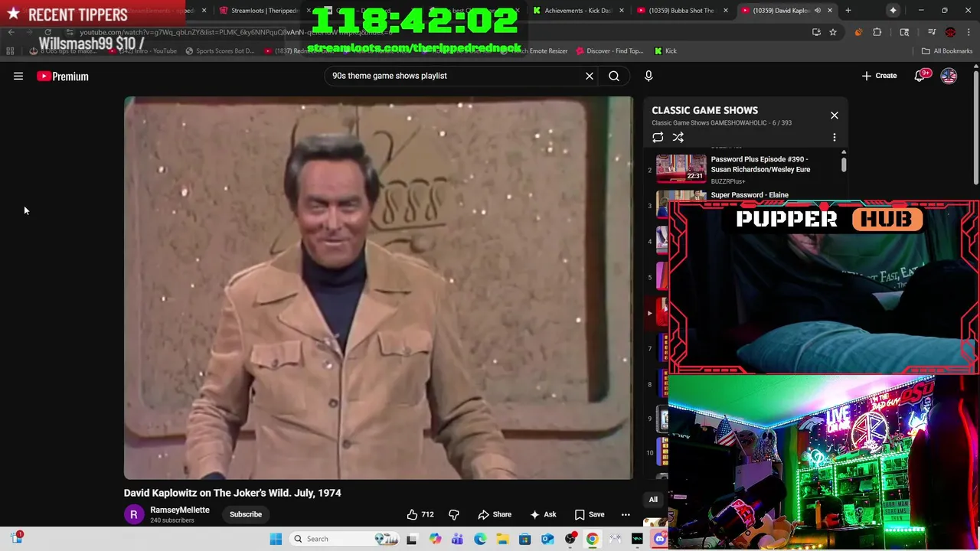Open File Explorer from taskbar
The height and width of the screenshot is (551, 980).
click(502, 539)
